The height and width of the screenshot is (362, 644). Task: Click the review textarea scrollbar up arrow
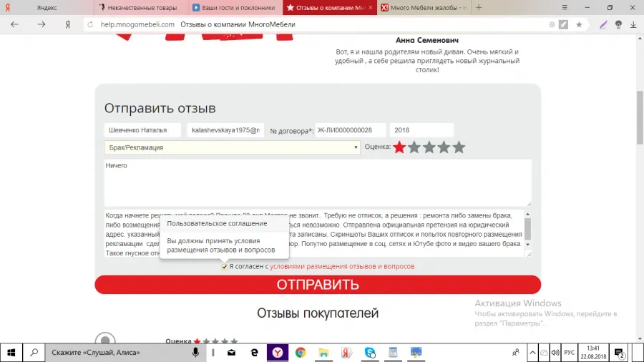click(x=528, y=214)
